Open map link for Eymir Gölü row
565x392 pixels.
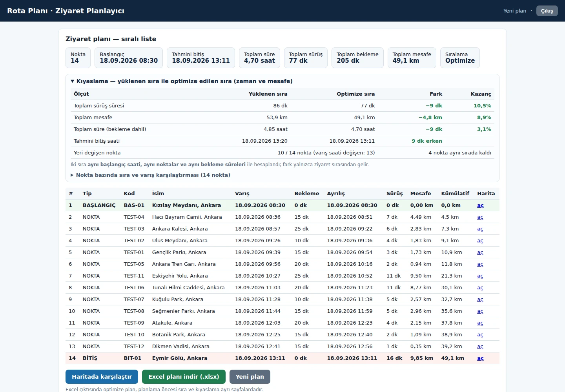pos(480,358)
